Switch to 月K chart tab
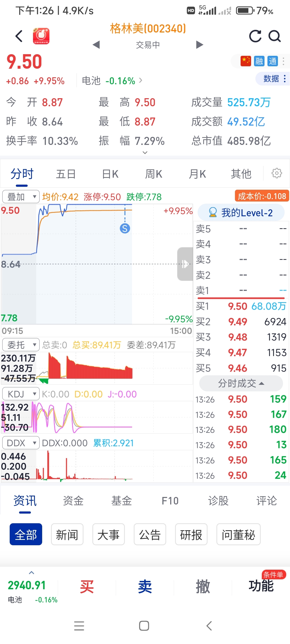Screen dimensions: 290x644 [197, 174]
